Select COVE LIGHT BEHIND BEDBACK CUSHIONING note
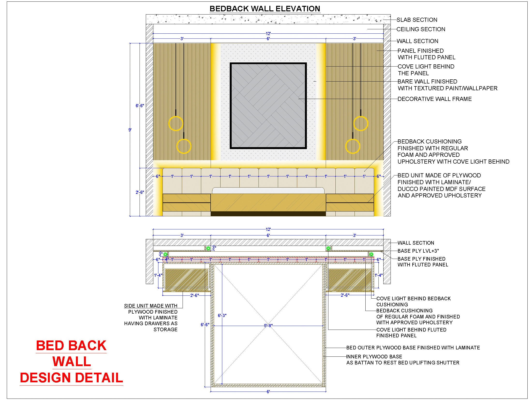Screen dimensions: 532x400 click(x=414, y=302)
